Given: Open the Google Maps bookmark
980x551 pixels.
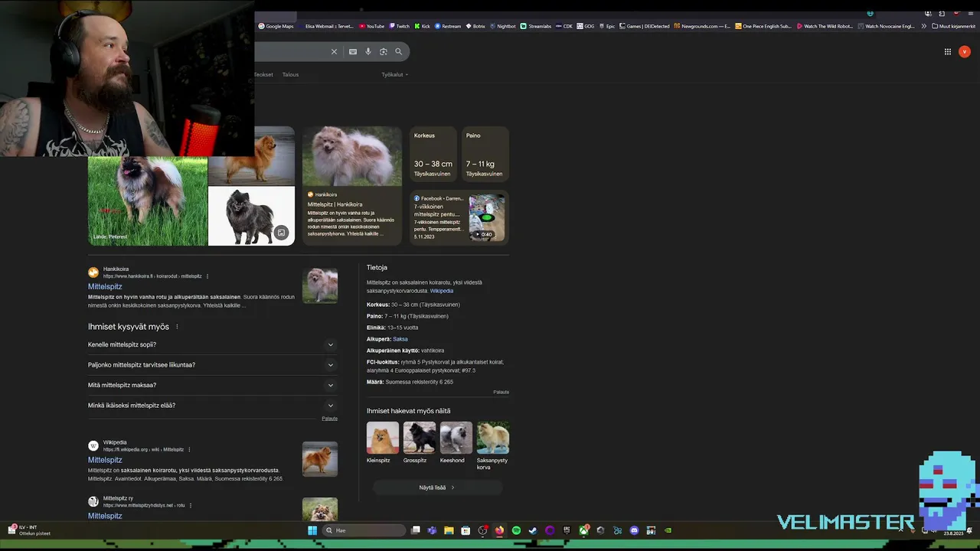Looking at the screenshot, I should point(276,26).
